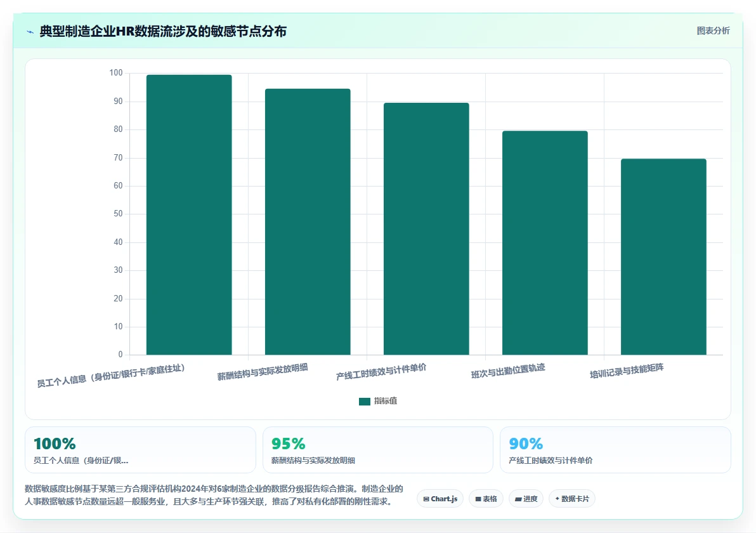Image resolution: width=756 pixels, height=533 pixels.
Task: Click the x-axis label 产线工时绩效与计件单价
Action: [x=381, y=372]
